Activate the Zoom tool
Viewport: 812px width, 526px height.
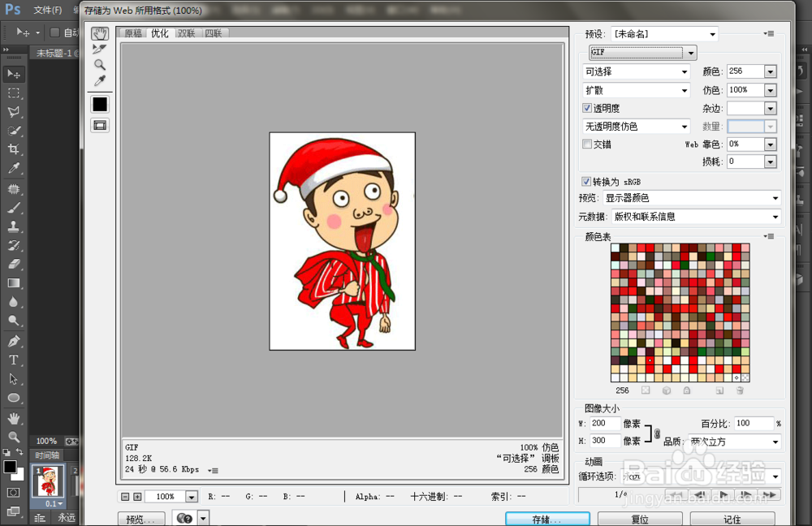pyautogui.click(x=99, y=63)
